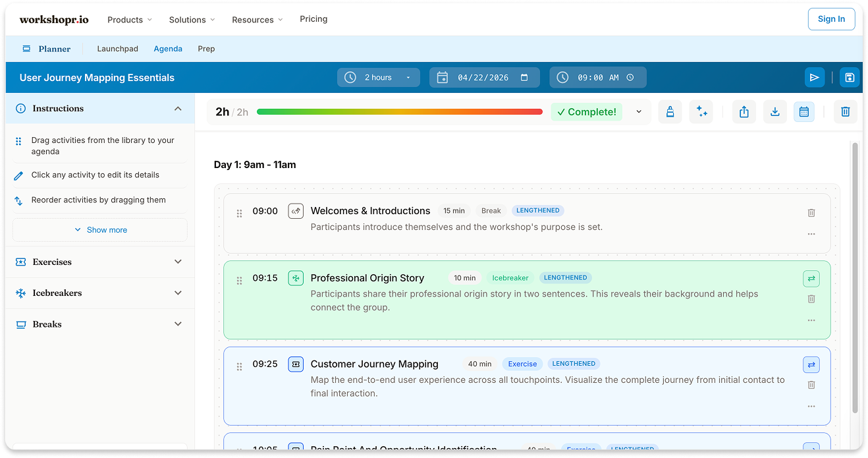
Task: Click the lock icon in the agenda toolbar
Action: 670,112
